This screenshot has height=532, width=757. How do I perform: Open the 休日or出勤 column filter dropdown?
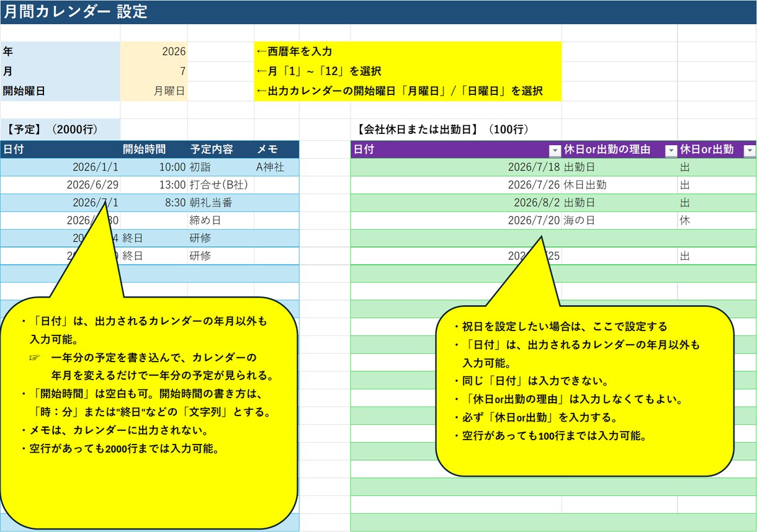(750, 150)
